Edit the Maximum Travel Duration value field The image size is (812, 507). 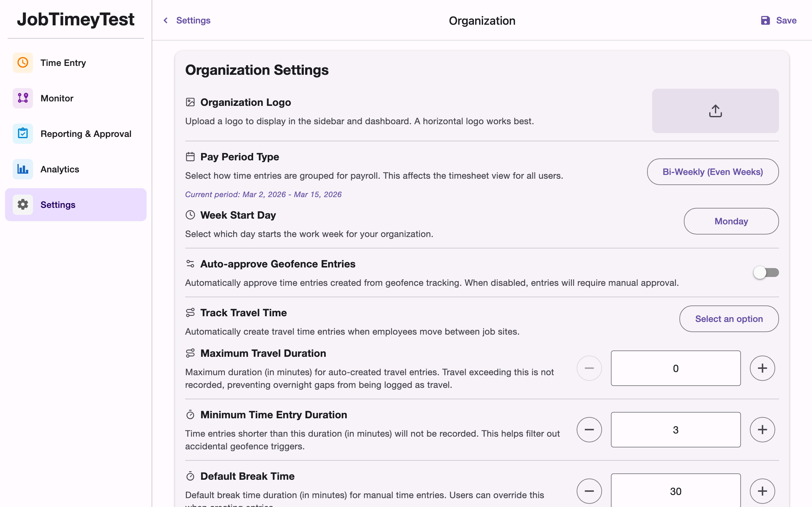[675, 368]
